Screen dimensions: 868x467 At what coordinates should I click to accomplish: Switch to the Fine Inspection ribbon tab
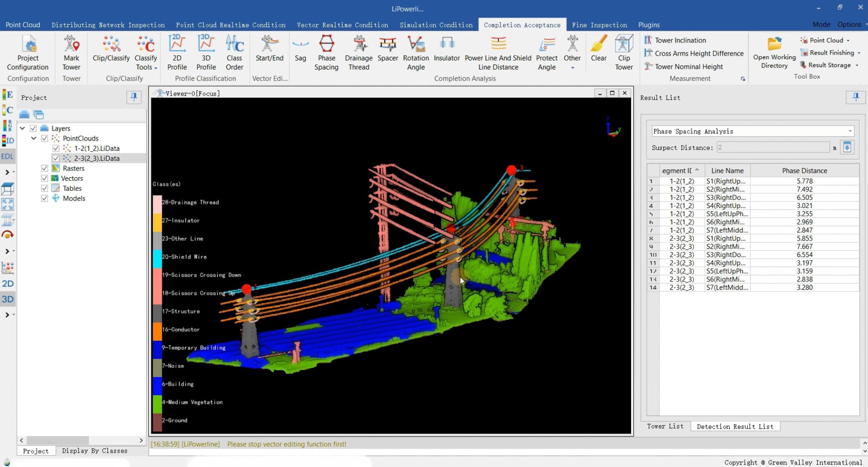pos(599,25)
